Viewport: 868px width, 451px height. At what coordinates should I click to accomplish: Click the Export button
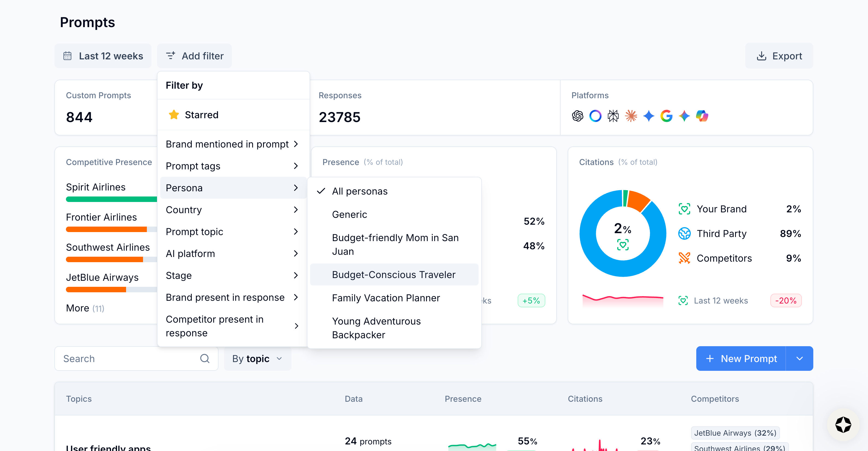click(x=779, y=56)
